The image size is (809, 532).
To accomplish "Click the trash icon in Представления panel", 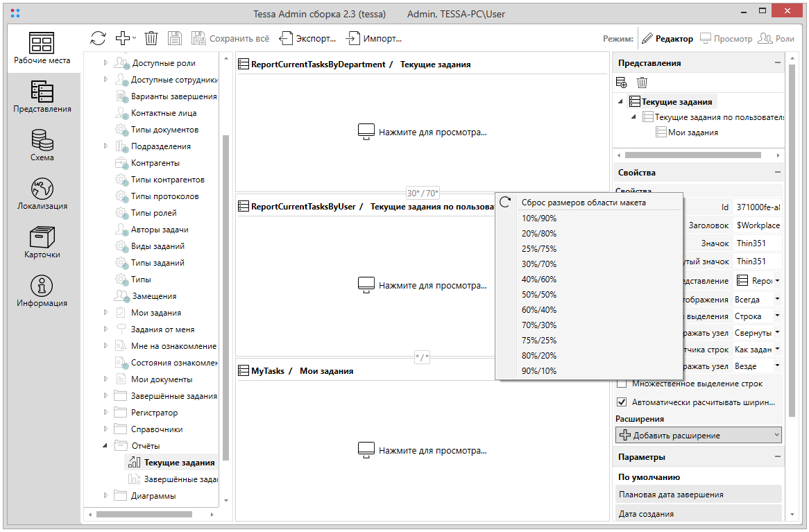I will 642,83.
